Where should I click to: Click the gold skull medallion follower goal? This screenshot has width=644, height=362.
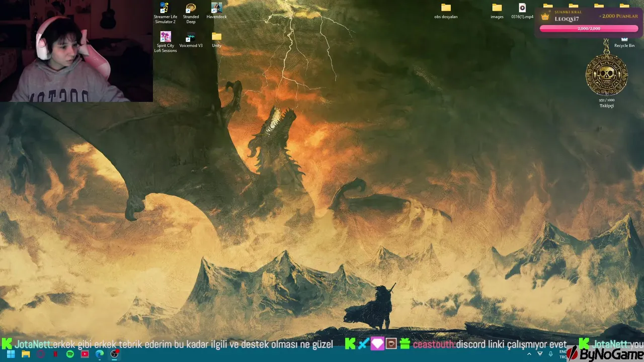point(606,74)
